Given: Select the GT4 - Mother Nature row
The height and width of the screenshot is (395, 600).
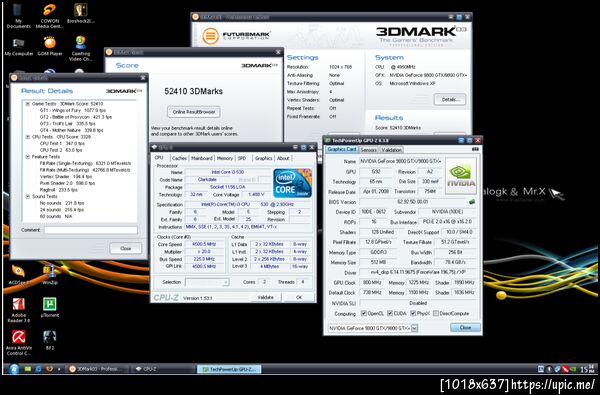Looking at the screenshot, I should [x=72, y=130].
